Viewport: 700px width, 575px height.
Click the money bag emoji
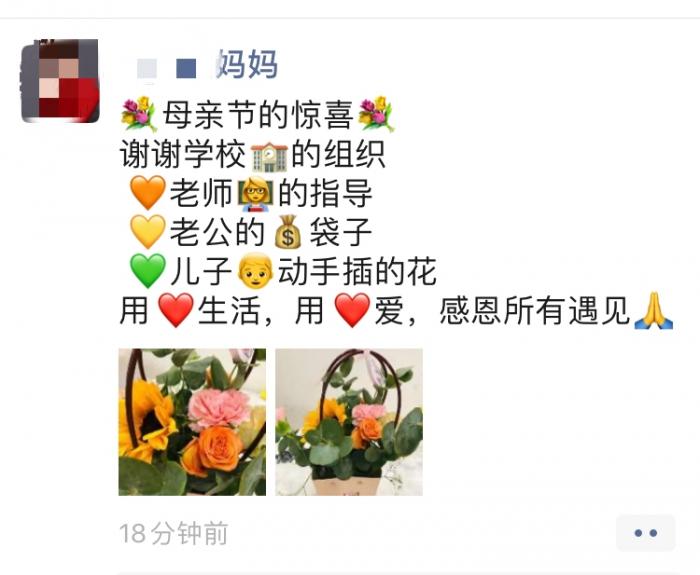click(x=288, y=232)
